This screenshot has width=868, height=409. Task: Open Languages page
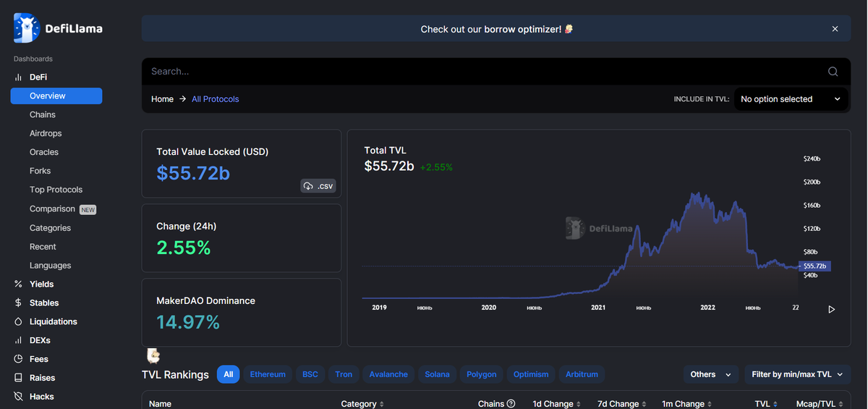(51, 266)
